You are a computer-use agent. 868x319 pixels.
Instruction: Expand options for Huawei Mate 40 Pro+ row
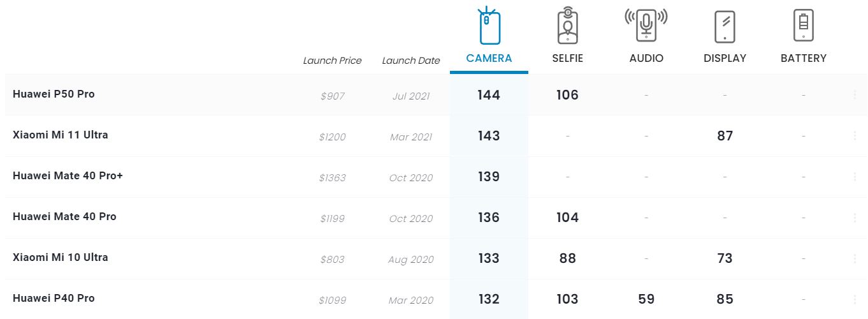point(855,177)
